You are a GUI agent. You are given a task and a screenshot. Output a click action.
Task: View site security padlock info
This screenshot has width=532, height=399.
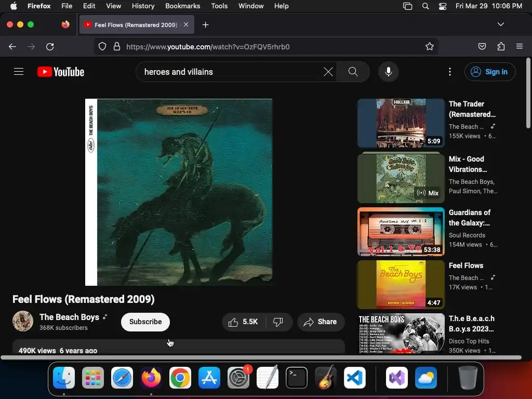point(117,46)
